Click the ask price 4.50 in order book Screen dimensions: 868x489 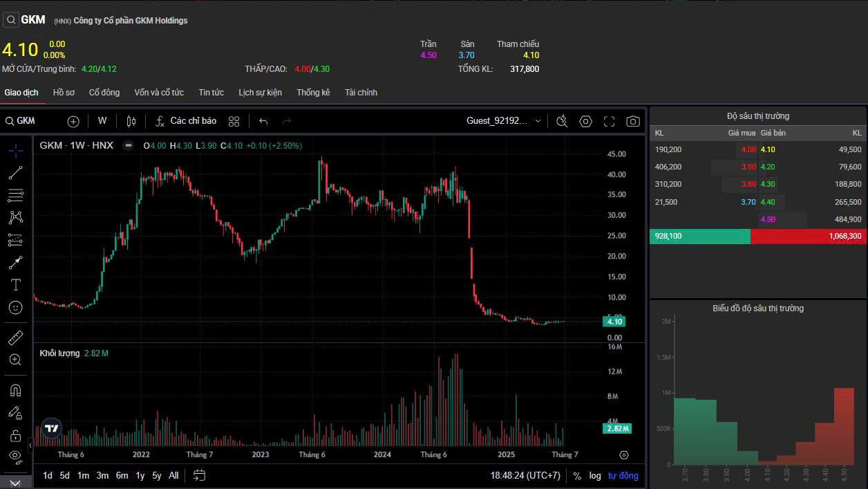[x=768, y=219]
